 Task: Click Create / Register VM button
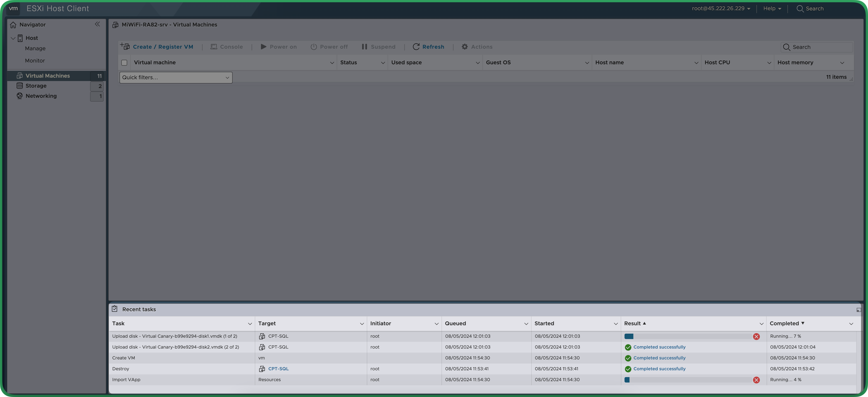pos(157,47)
